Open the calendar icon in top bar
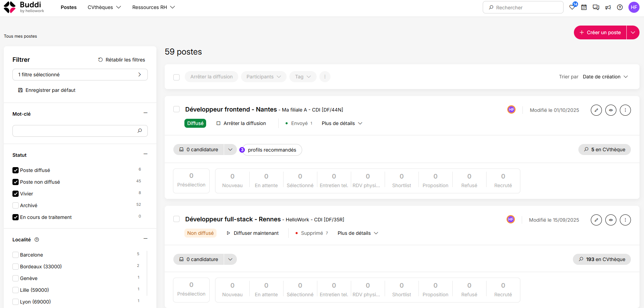The image size is (644, 308). point(584,7)
